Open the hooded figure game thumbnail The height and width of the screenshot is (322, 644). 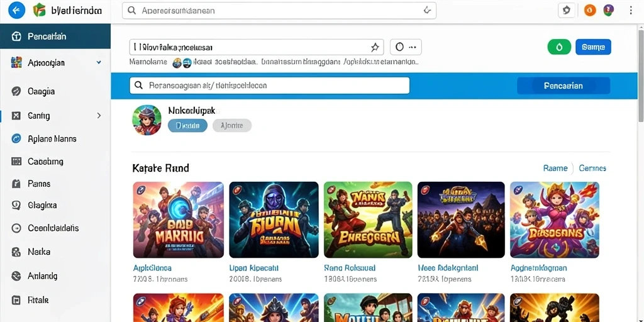[x=274, y=219]
